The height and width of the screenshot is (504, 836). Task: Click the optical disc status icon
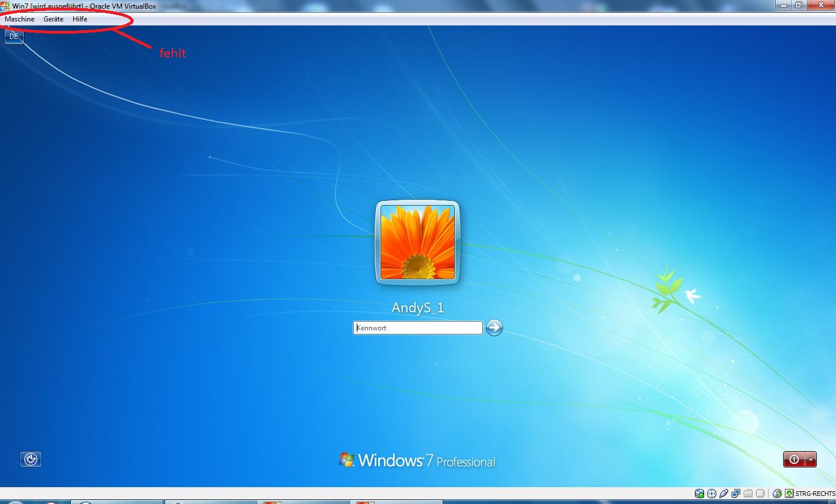point(712,494)
